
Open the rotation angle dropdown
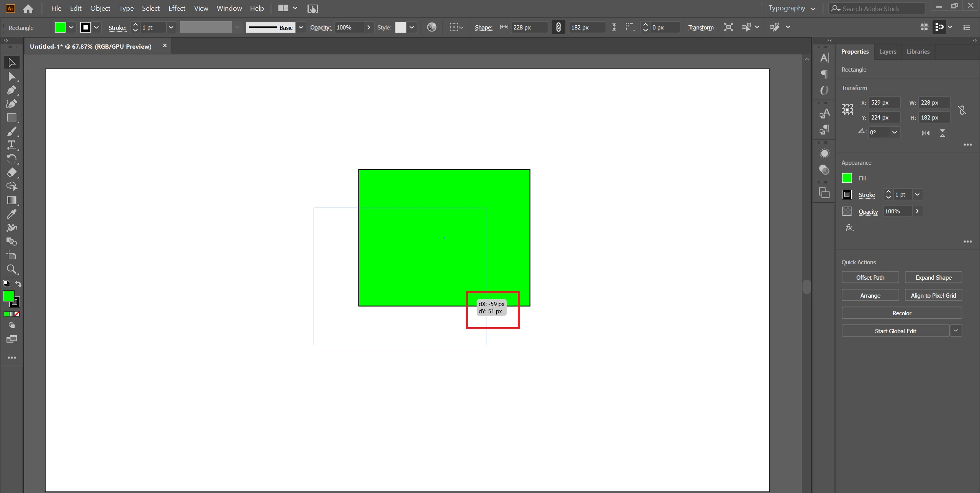pos(894,132)
